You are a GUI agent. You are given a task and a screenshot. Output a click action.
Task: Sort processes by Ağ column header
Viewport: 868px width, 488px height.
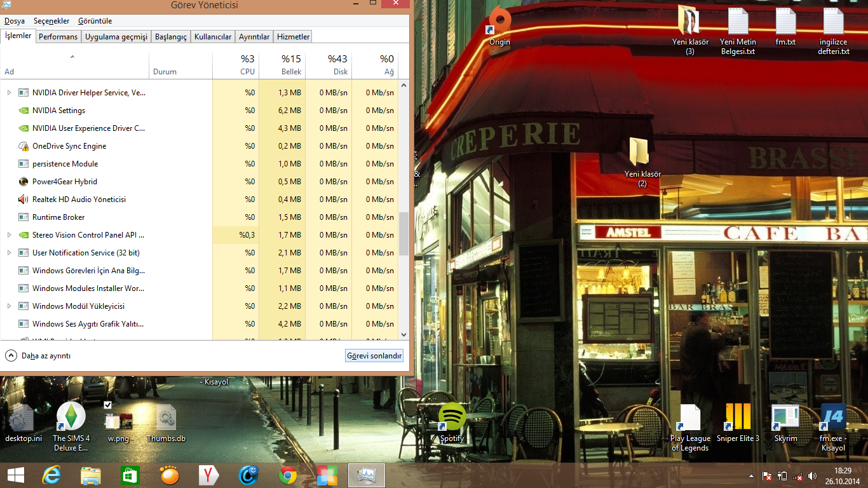coord(375,65)
